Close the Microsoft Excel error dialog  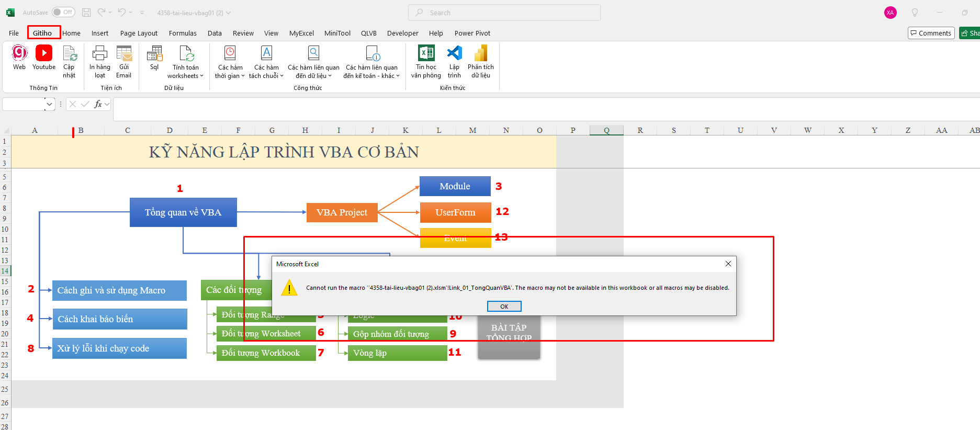point(728,264)
